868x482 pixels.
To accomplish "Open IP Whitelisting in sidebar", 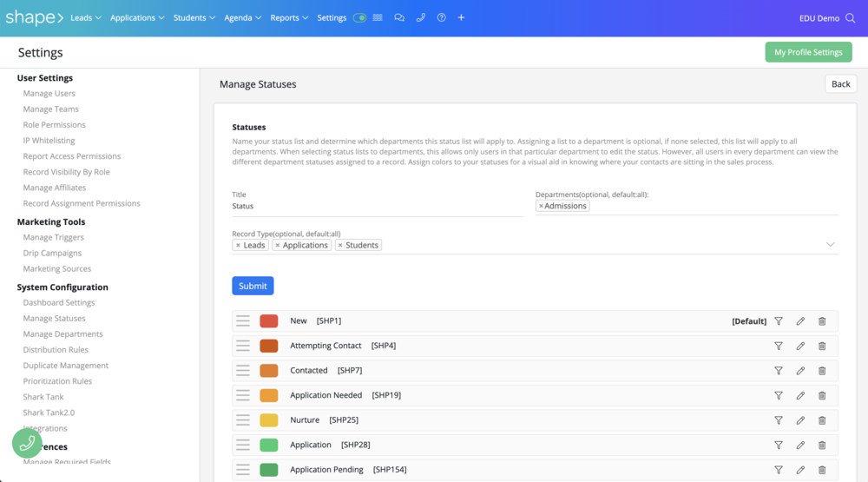I will coord(49,141).
